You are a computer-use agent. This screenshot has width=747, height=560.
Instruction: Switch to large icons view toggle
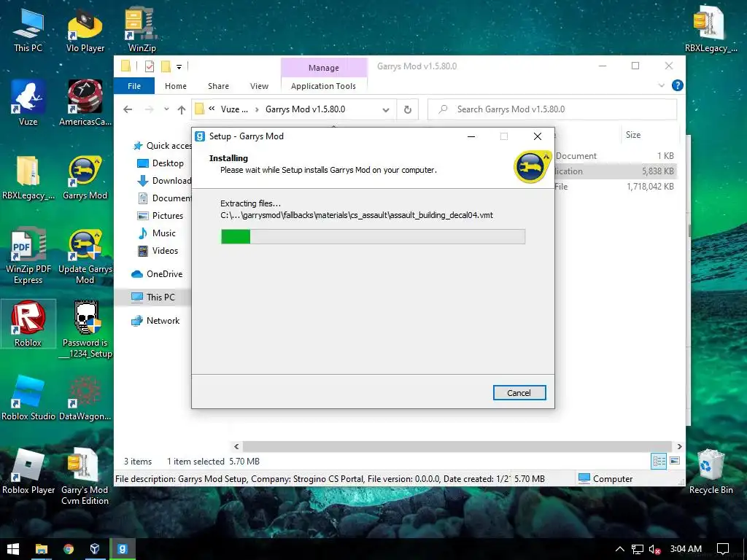click(675, 461)
